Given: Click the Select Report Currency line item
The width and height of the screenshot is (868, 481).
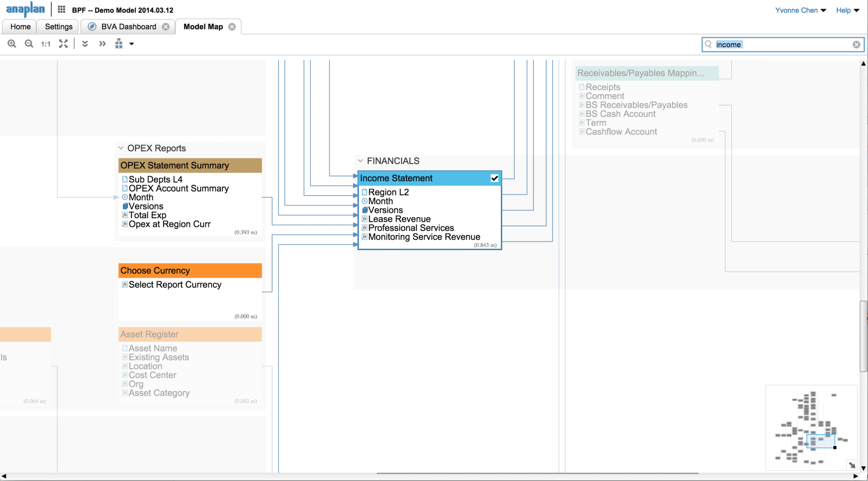Looking at the screenshot, I should (175, 285).
